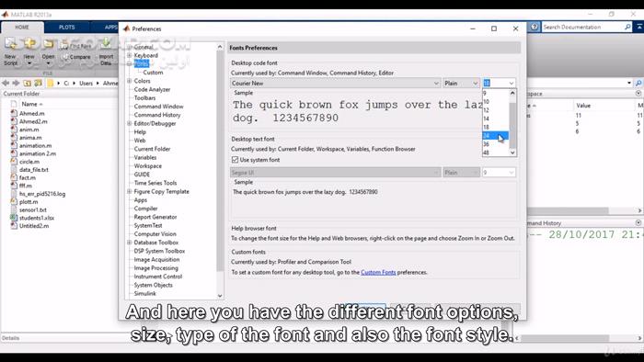Switch to the PLOTS tab
The width and height of the screenshot is (644, 362).
coord(67,27)
